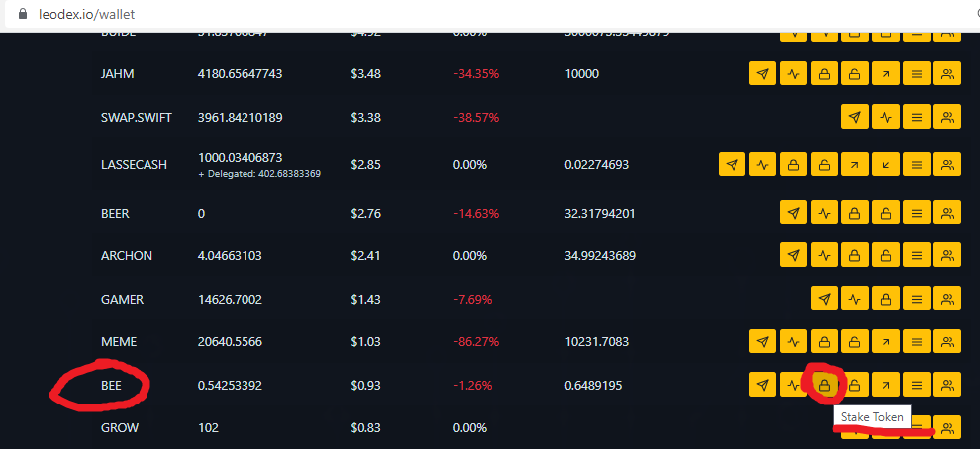Stake ARCHON with closed lock icon
Image resolution: width=980 pixels, height=449 pixels.
click(854, 255)
